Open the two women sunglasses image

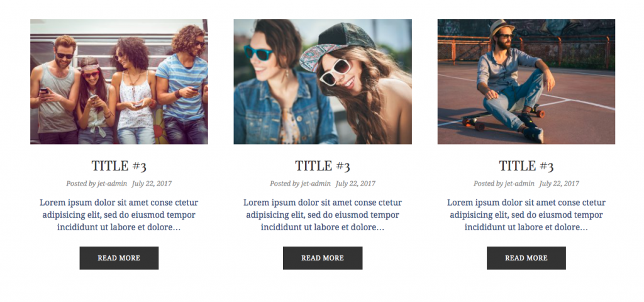coord(323,81)
